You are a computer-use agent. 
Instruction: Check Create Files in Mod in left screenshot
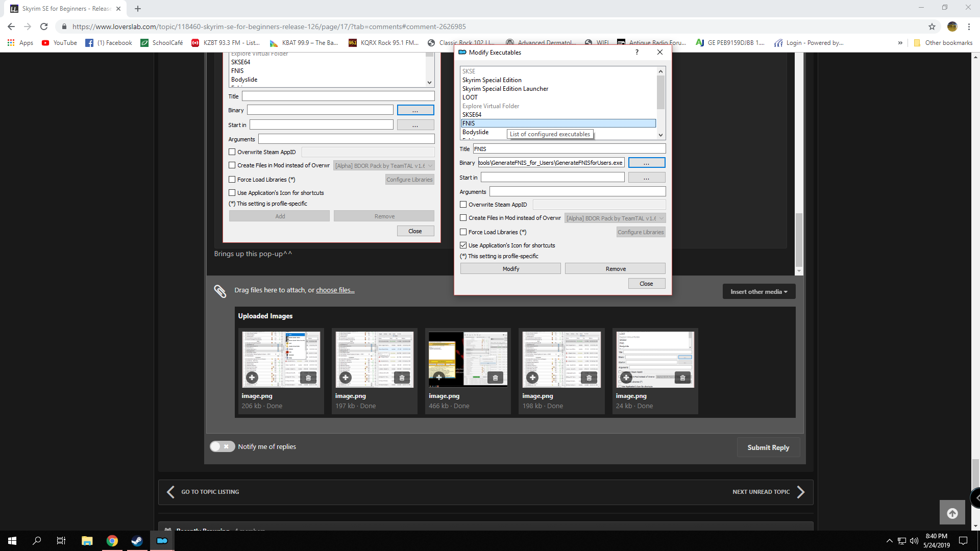pyautogui.click(x=232, y=165)
